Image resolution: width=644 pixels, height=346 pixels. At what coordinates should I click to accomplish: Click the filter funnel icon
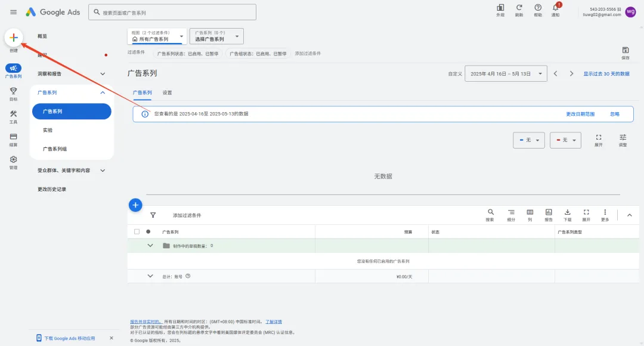[153, 215]
